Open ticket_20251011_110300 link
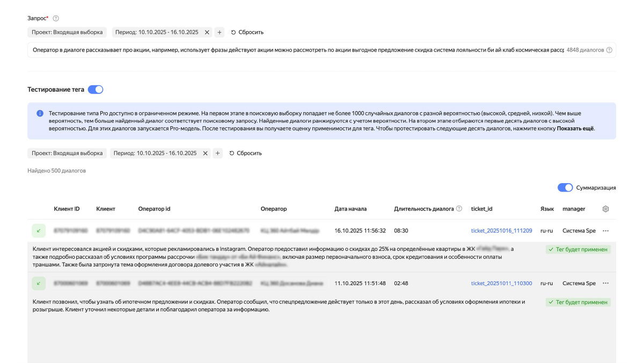Screen dimensions: 644x363 pyautogui.click(x=502, y=284)
